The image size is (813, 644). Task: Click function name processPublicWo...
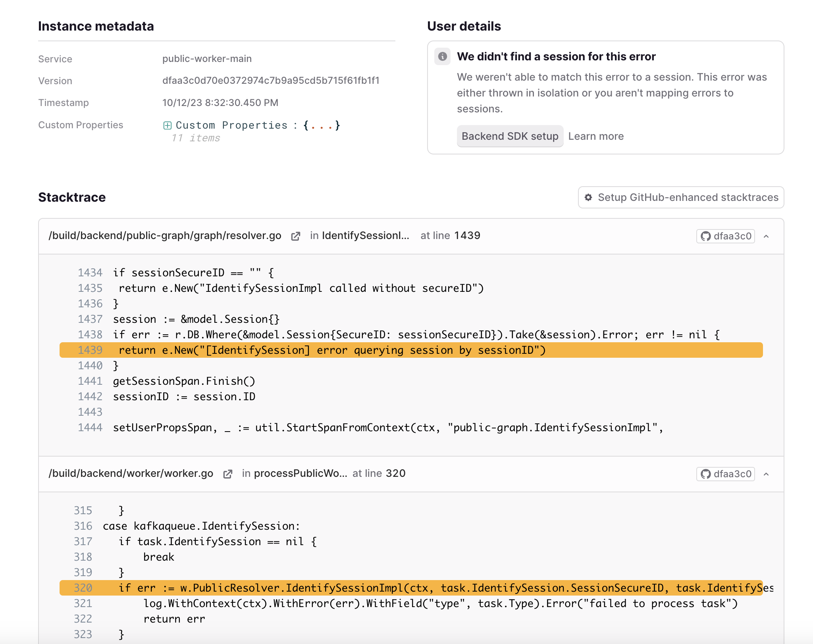[301, 473]
